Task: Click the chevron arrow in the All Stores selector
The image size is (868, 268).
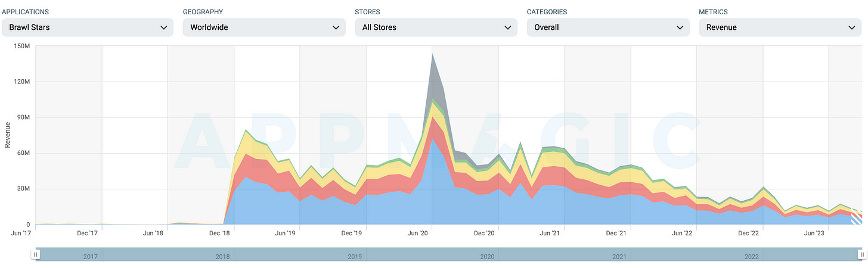Action: pyautogui.click(x=508, y=27)
